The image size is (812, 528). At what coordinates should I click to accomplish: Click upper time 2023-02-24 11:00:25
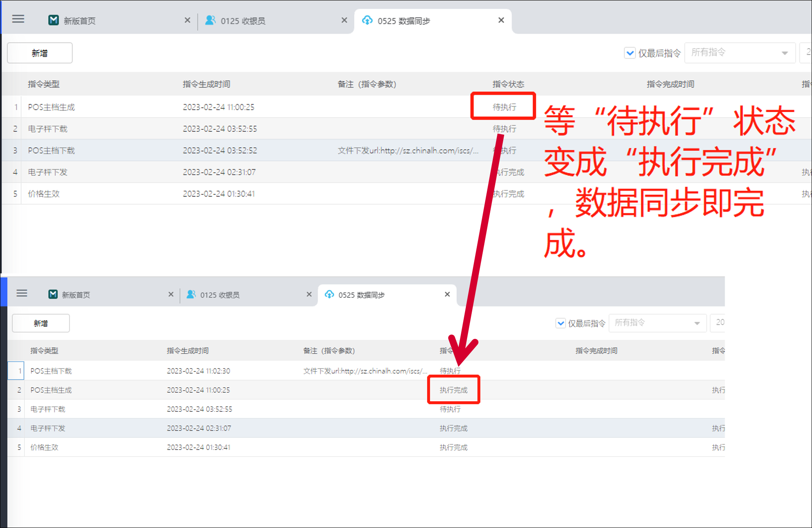tap(218, 107)
